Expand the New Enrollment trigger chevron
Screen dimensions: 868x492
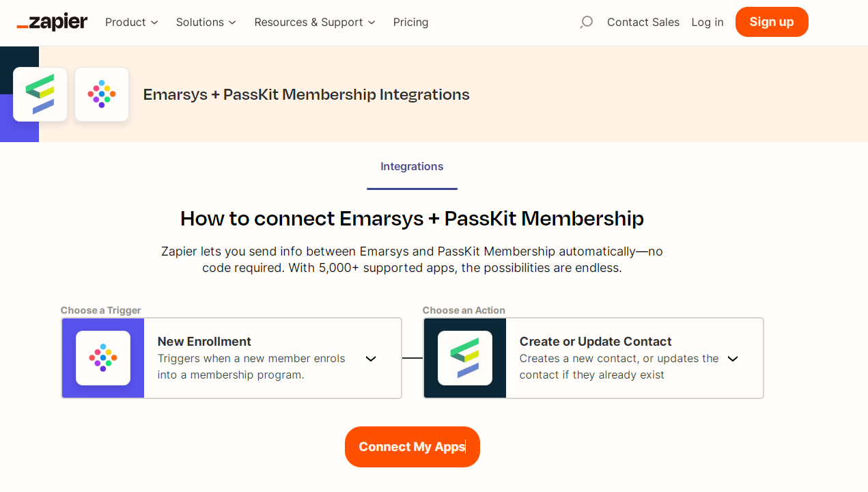coord(371,359)
